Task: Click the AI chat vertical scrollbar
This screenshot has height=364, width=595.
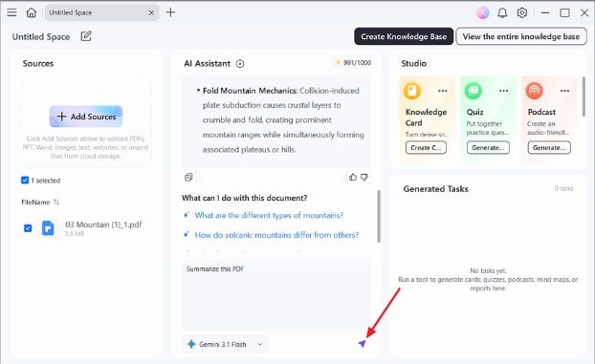Action: pyautogui.click(x=378, y=216)
